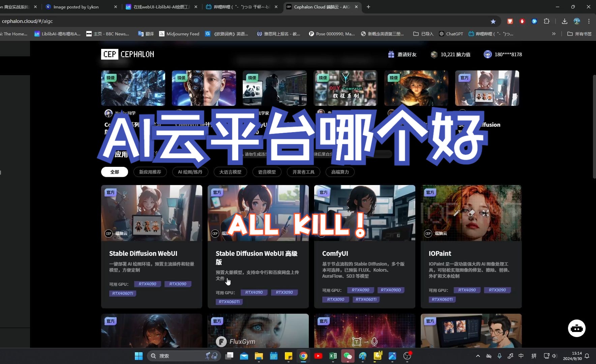
Task: Show hidden tray icons chevron
Action: (x=478, y=356)
